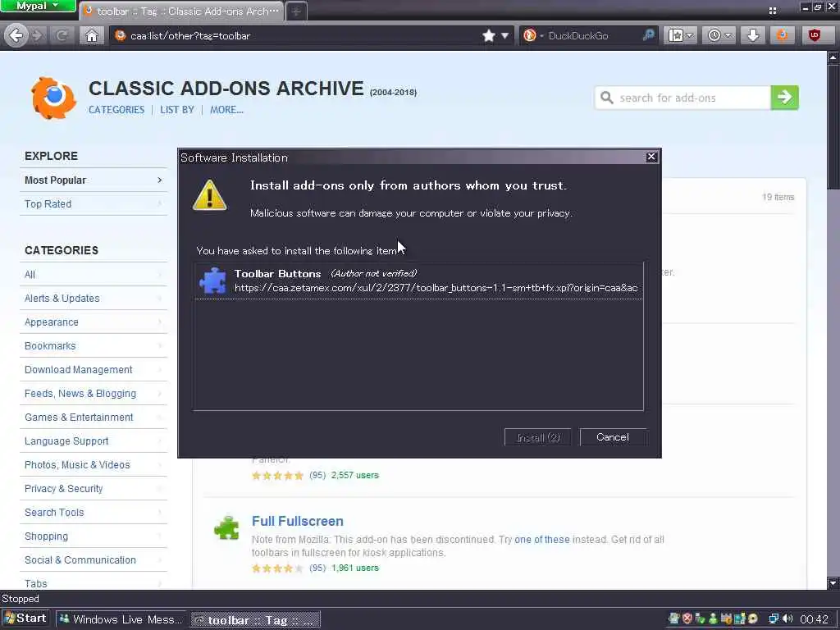
Task: Open the Mypal application menu dropdown
Action: tap(38, 6)
